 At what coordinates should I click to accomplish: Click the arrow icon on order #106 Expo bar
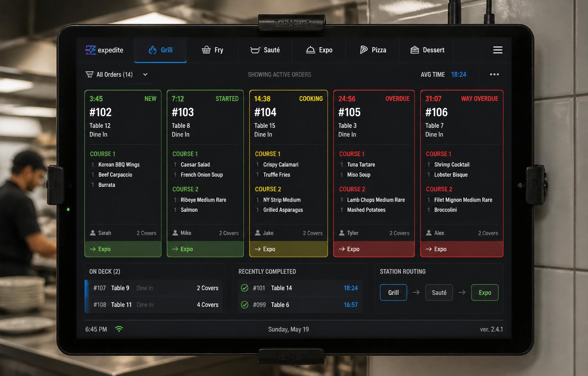click(429, 249)
